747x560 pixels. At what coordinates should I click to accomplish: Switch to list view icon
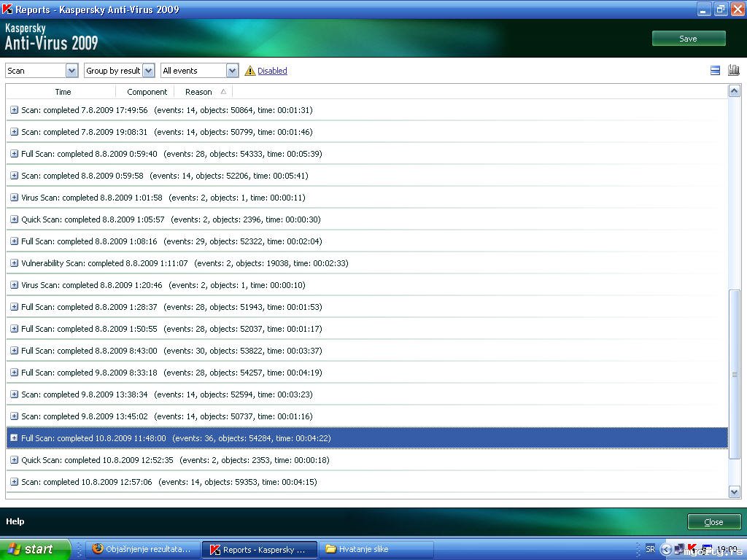pyautogui.click(x=715, y=71)
